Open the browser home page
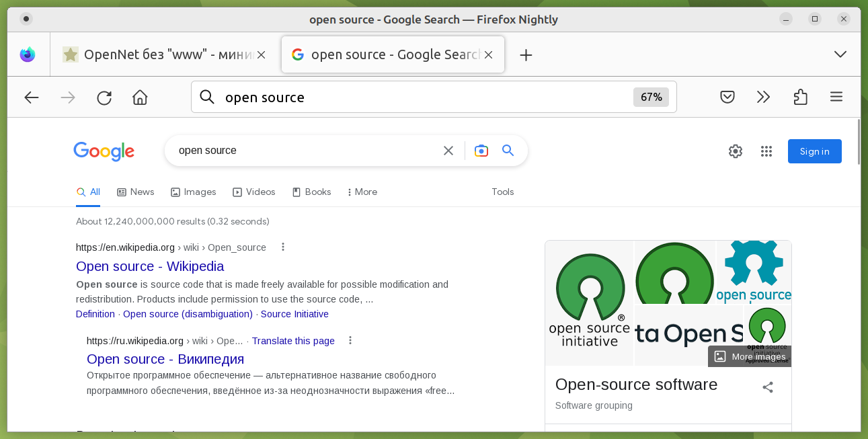This screenshot has height=439, width=868. [140, 97]
